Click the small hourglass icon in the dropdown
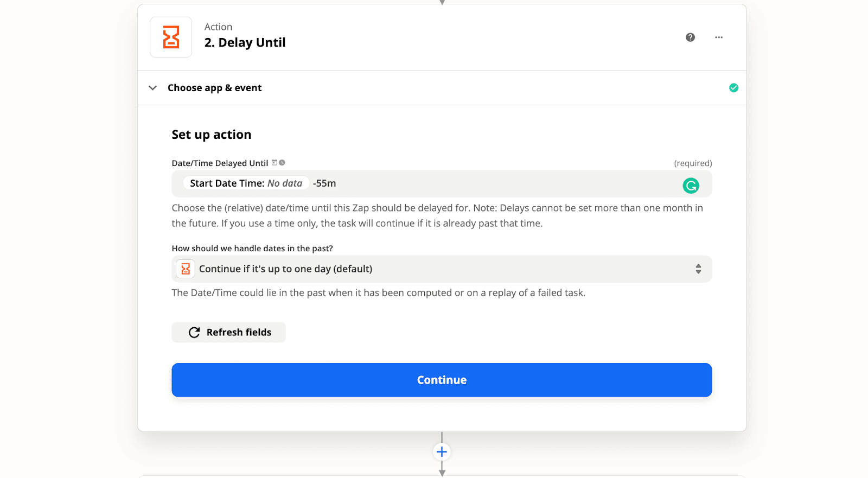The width and height of the screenshot is (868, 478). 186,269
